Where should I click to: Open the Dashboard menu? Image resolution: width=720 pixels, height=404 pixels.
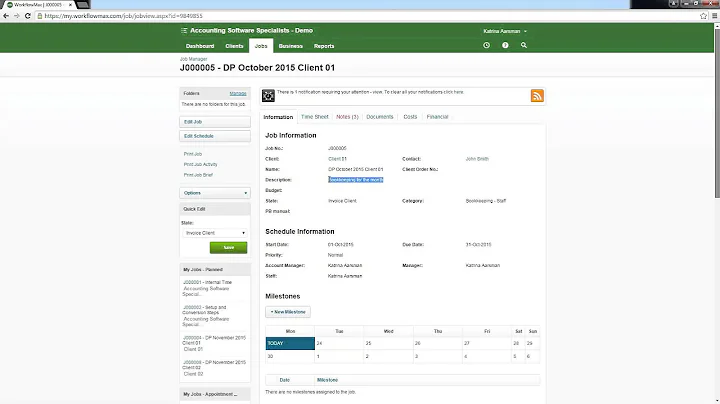[200, 46]
